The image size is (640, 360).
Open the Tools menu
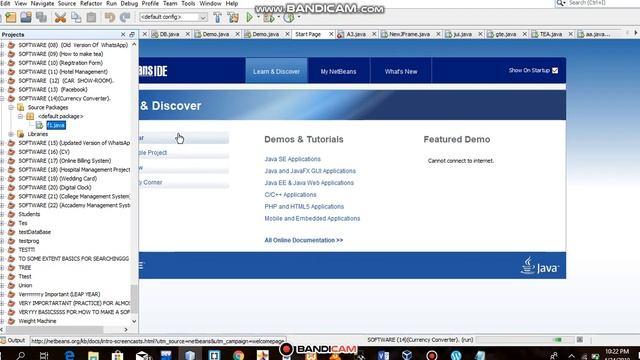click(188, 3)
